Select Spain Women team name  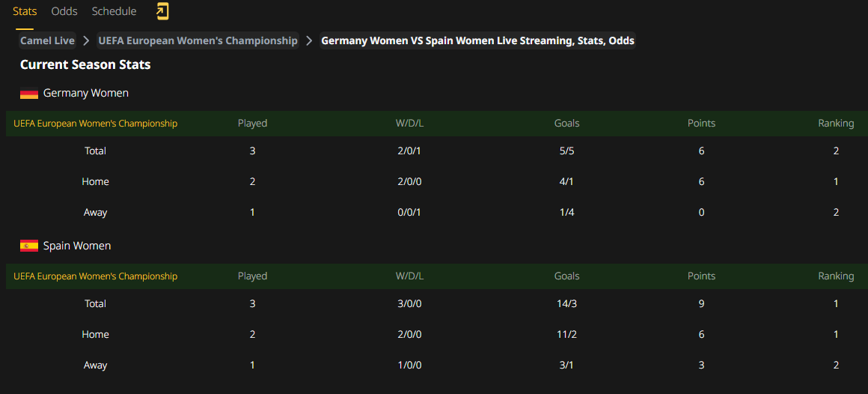pyautogui.click(x=77, y=246)
